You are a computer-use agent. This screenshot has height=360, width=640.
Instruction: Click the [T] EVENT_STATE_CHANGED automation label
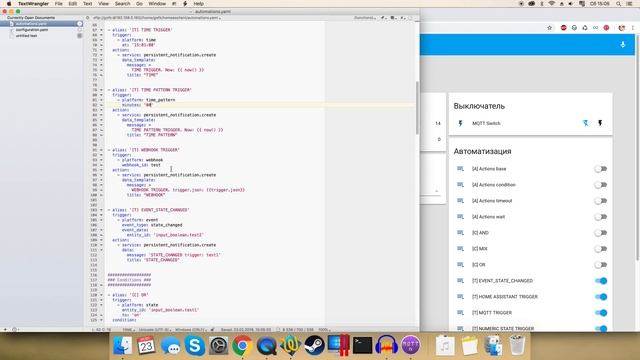pyautogui.click(x=502, y=281)
